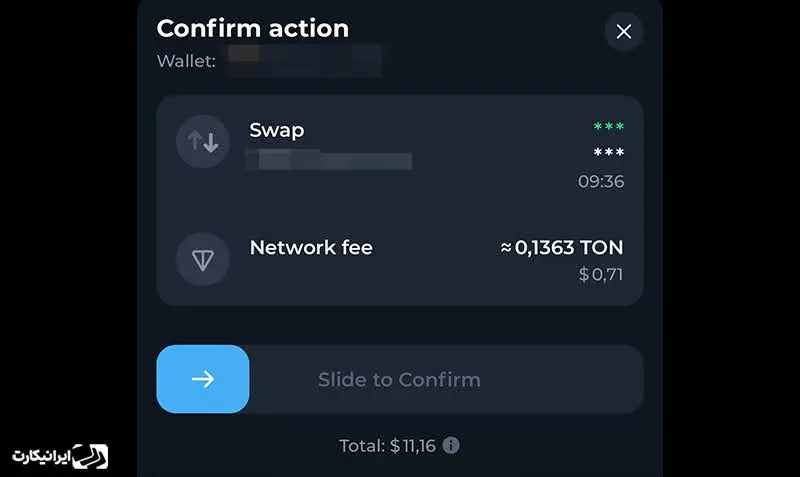This screenshot has width=800, height=477.
Task: Click the blue arrow slider handle
Action: point(203,379)
